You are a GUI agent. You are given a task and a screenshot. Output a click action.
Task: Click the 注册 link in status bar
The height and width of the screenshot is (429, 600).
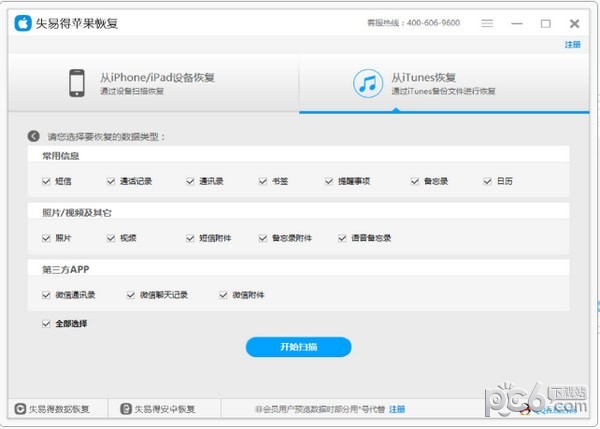pyautogui.click(x=397, y=409)
